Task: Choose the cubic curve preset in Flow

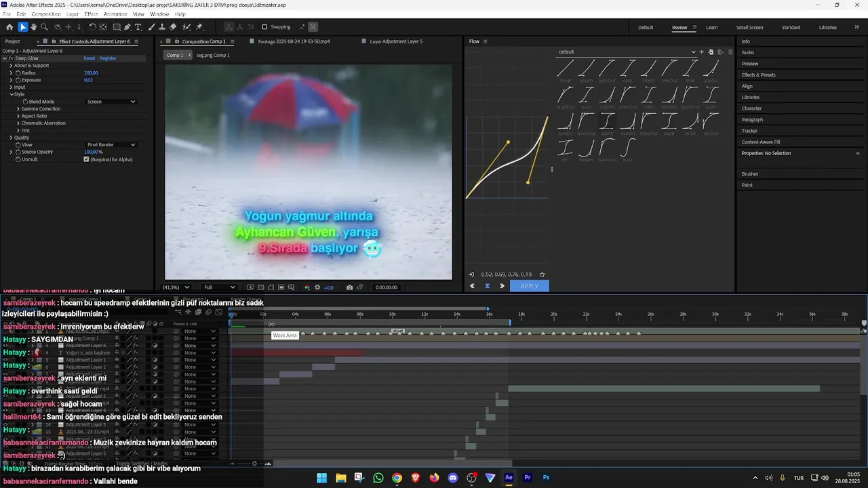Action: [x=649, y=97]
